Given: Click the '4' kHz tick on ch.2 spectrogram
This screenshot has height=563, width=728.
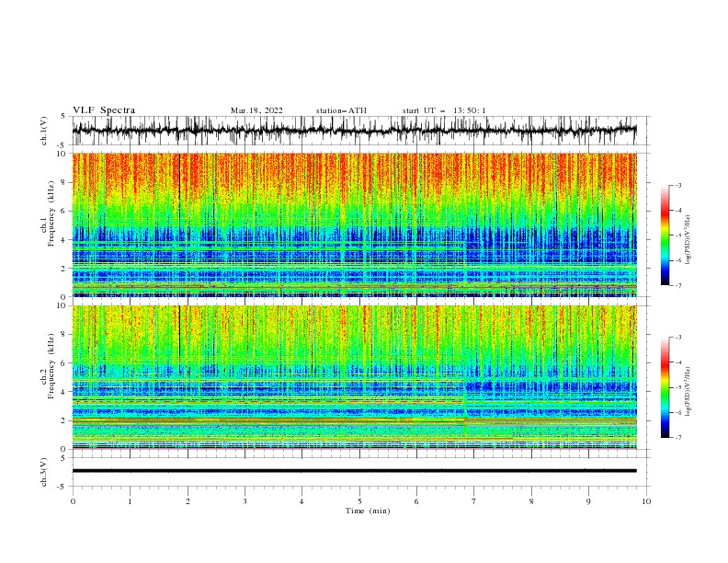Looking at the screenshot, I should 65,392.
